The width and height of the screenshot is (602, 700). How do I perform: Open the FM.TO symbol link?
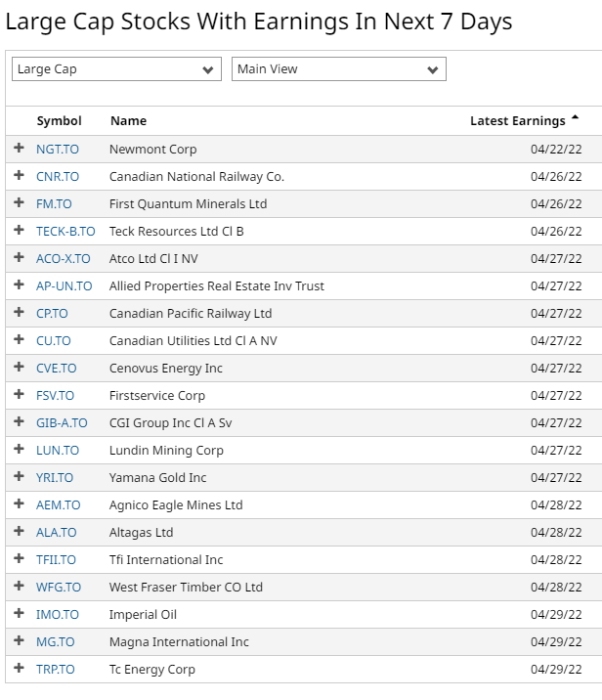pos(54,204)
